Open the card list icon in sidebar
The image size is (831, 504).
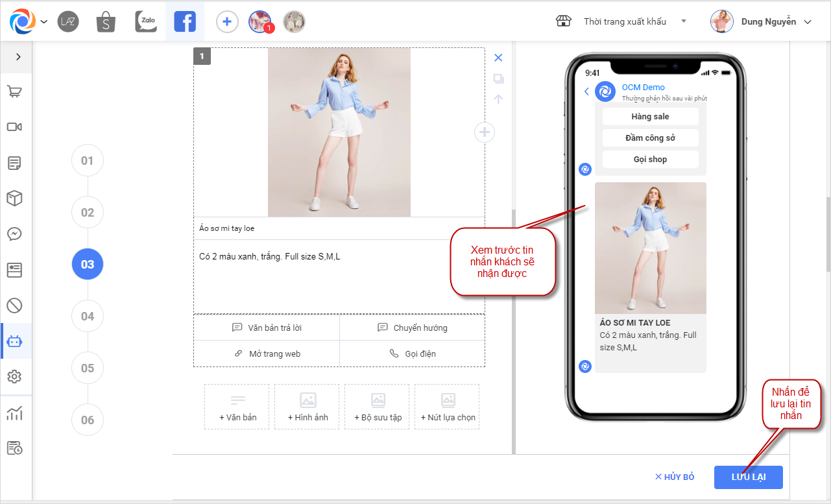coord(15,269)
